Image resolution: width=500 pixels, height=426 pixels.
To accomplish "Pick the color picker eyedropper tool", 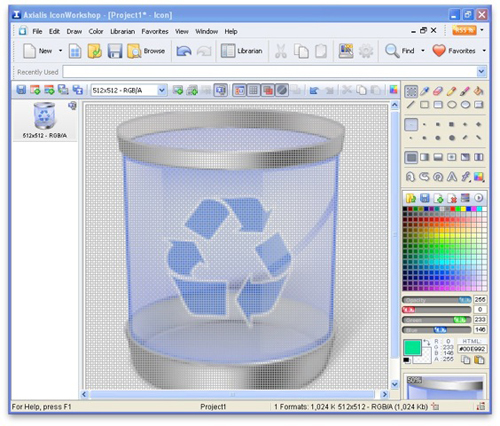I will click(x=424, y=91).
